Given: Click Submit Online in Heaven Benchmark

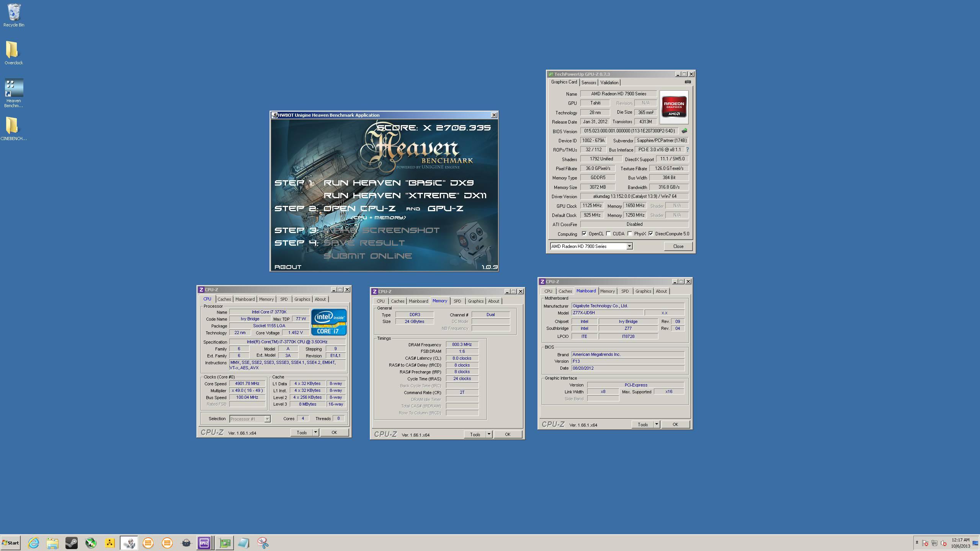Looking at the screenshot, I should point(367,256).
